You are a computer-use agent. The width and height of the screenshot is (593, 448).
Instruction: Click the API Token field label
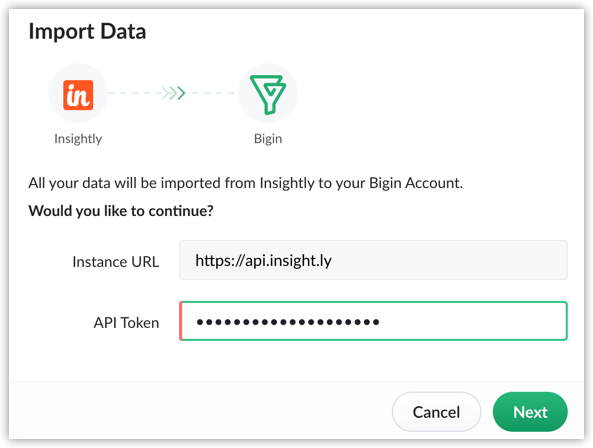tap(126, 323)
